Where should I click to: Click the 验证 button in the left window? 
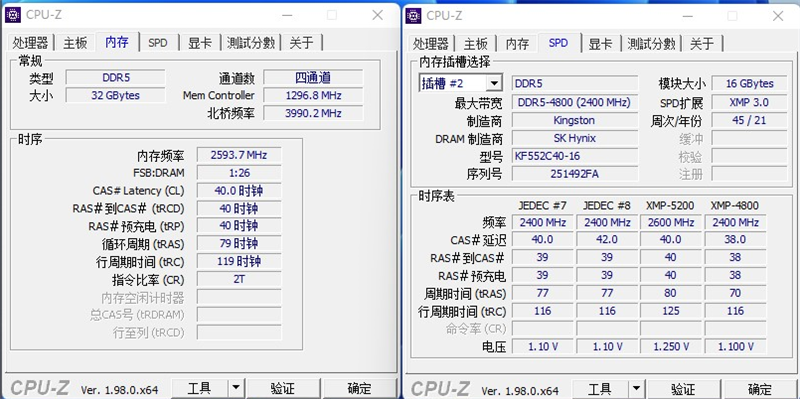click(x=283, y=389)
